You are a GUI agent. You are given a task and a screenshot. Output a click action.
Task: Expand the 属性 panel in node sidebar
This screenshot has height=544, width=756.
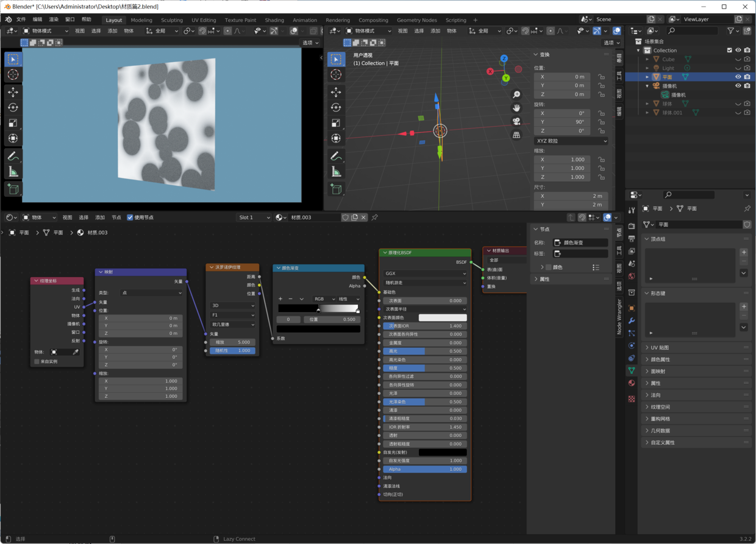(571, 279)
